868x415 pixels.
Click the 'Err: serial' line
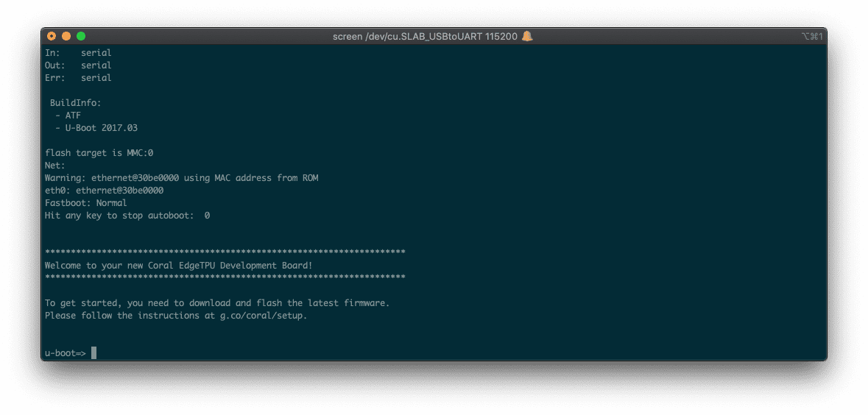tap(78, 78)
